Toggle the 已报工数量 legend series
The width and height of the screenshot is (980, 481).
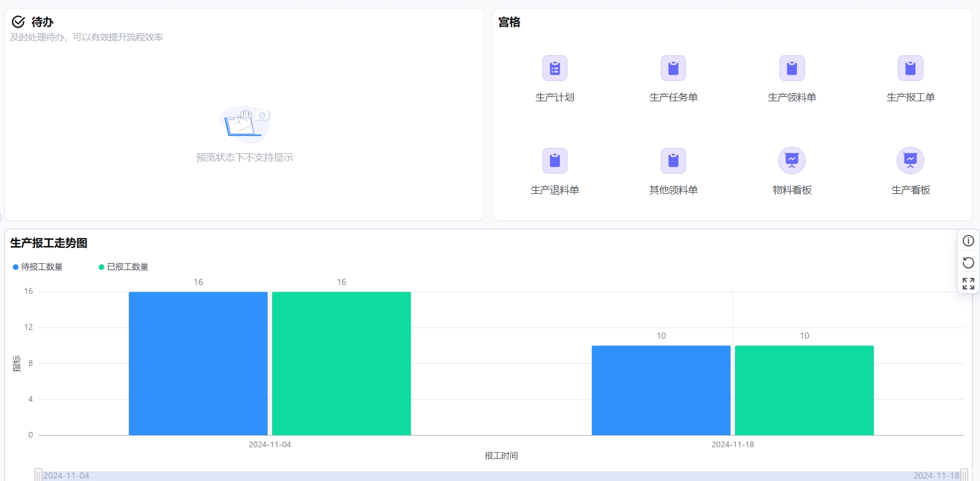coord(123,267)
